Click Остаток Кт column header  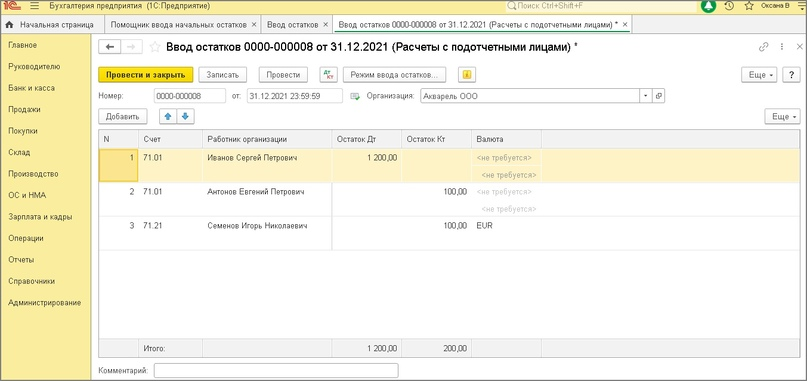pyautogui.click(x=436, y=139)
